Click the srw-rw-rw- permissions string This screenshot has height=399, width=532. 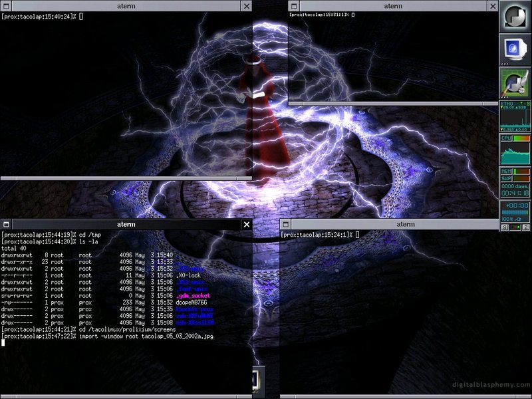[x=17, y=296]
